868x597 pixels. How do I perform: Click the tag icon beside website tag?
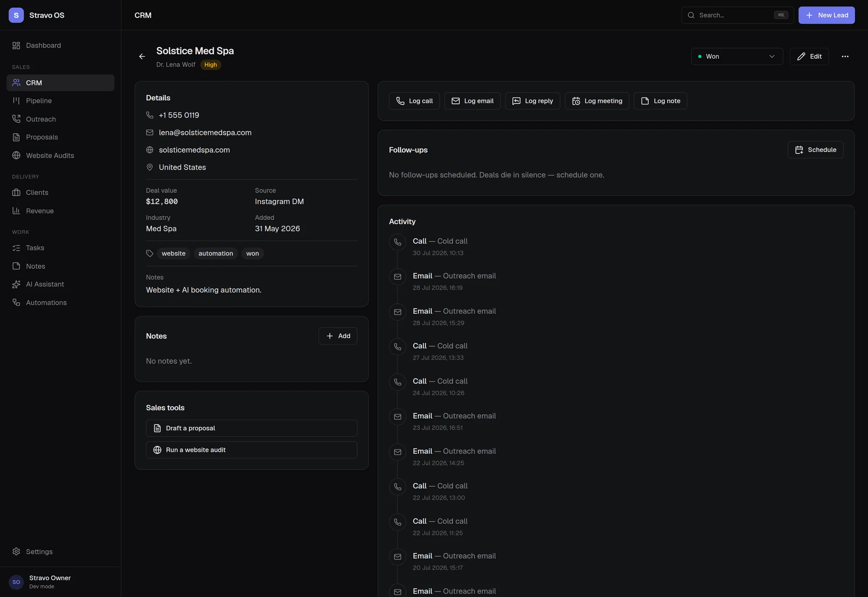150,254
